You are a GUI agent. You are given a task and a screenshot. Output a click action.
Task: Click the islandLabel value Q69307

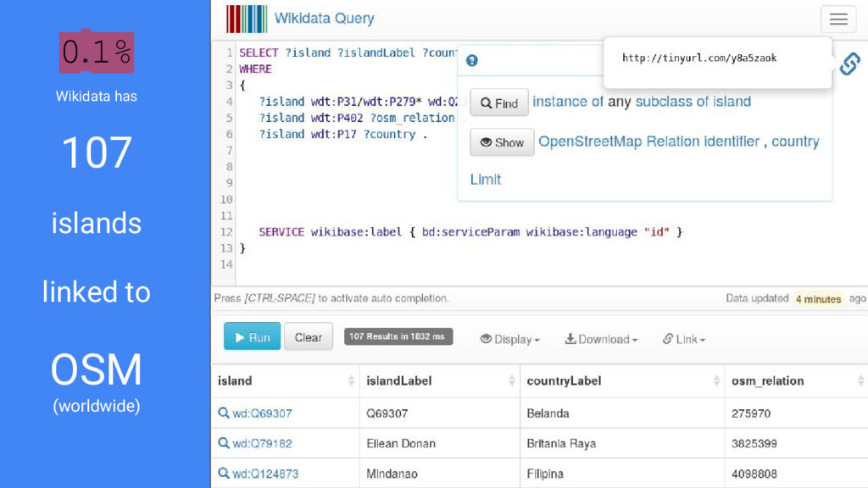pyautogui.click(x=387, y=413)
